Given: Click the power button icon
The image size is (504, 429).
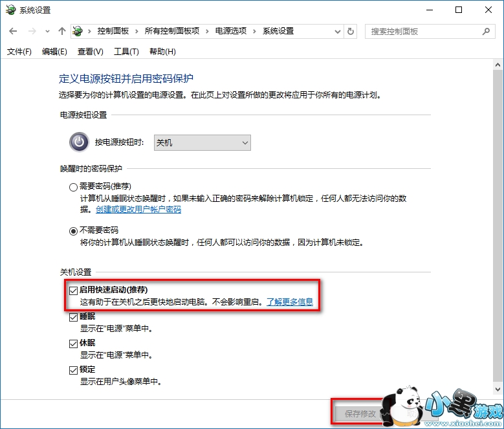Looking at the screenshot, I should [79, 142].
